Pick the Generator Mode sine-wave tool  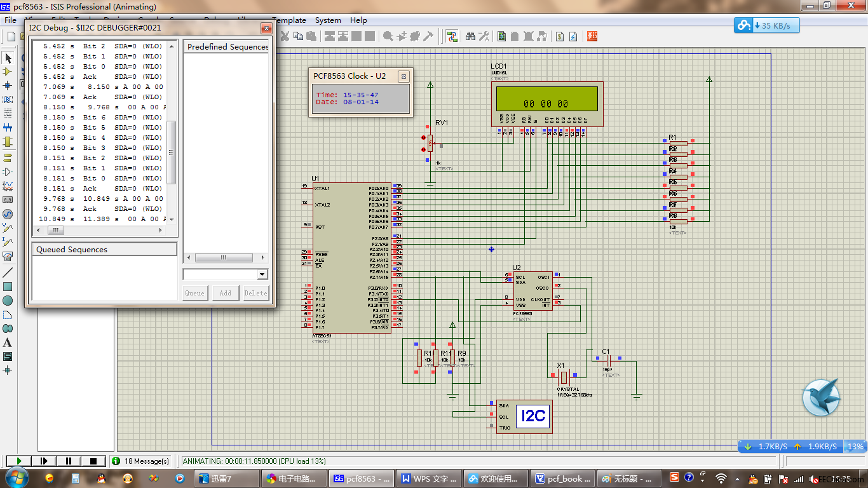tap(8, 214)
